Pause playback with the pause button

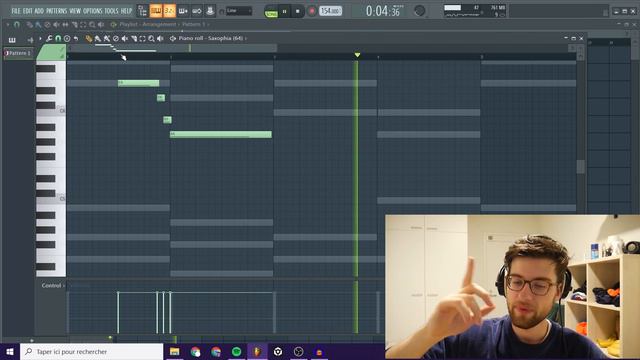point(284,11)
